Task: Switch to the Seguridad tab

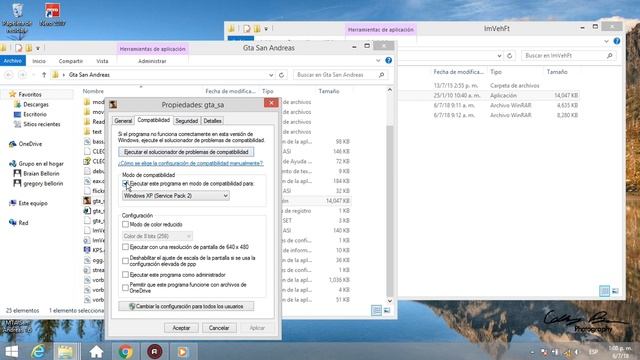Action: click(x=187, y=121)
